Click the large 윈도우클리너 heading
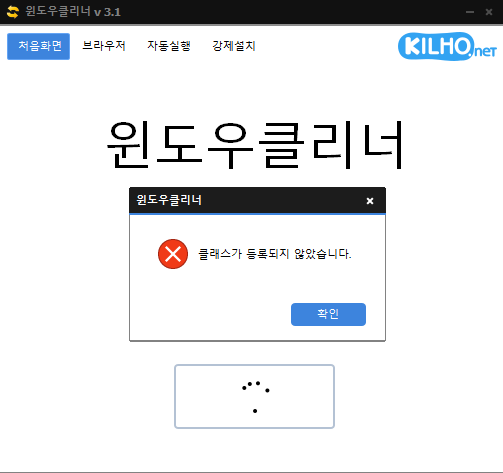Screen dimensions: 503x473 [255, 145]
